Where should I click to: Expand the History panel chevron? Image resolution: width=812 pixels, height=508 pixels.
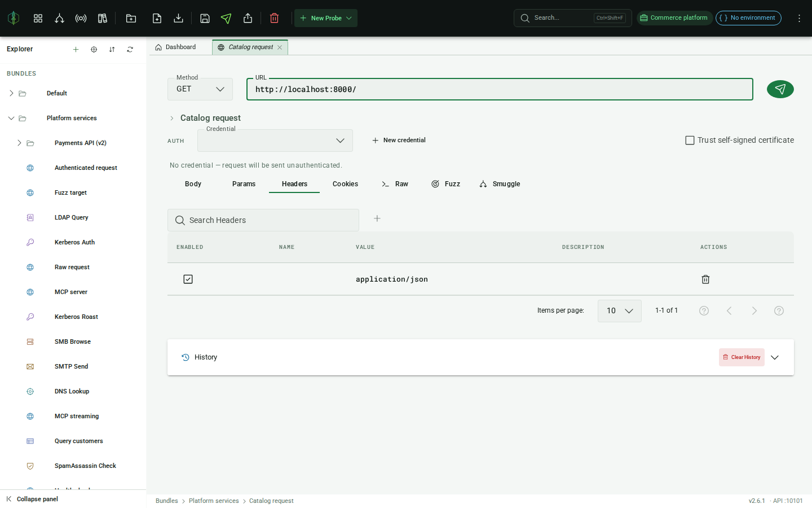tap(775, 357)
